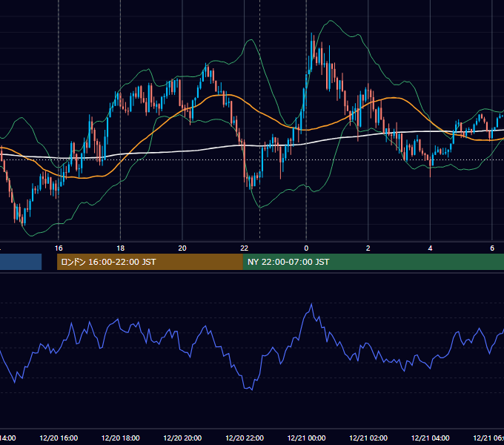504x445 pixels.
Task: Click the 12/20 22:00 date label
Action: 245,438
